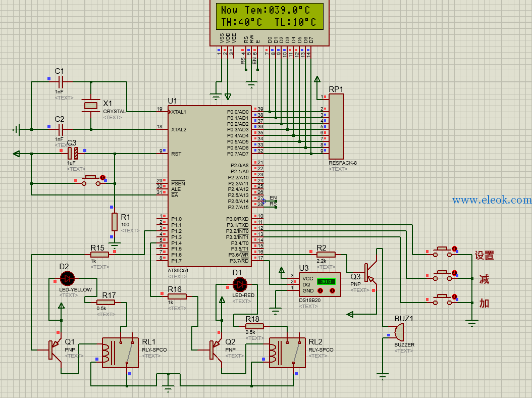Screen dimensions: 532x398
Task: Click the 减 (decrease) push button switch
Action: tap(442, 275)
